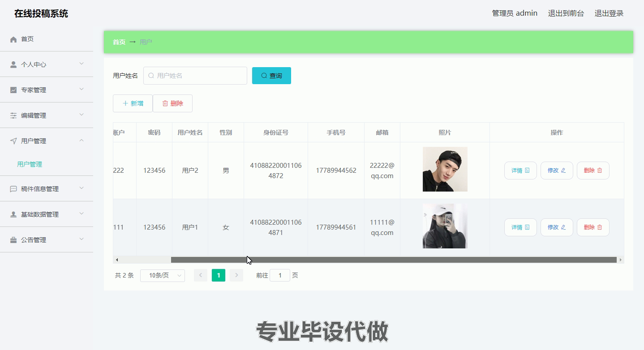
Task: Click the home icon beside 首页
Action: 13,39
